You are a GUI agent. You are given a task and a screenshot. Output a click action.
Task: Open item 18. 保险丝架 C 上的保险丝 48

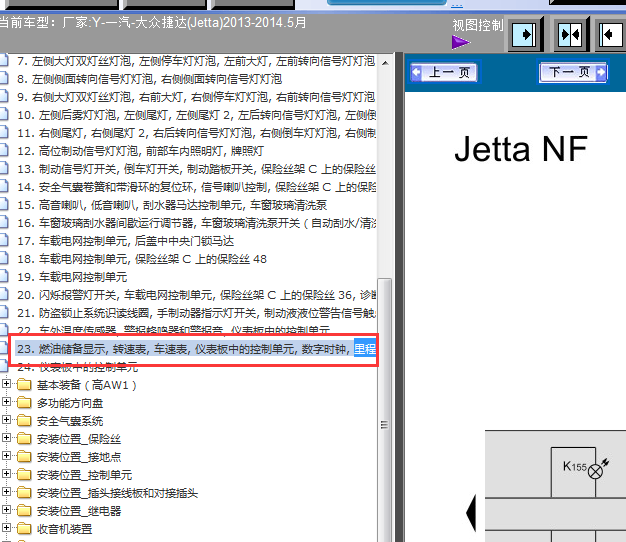(142, 259)
